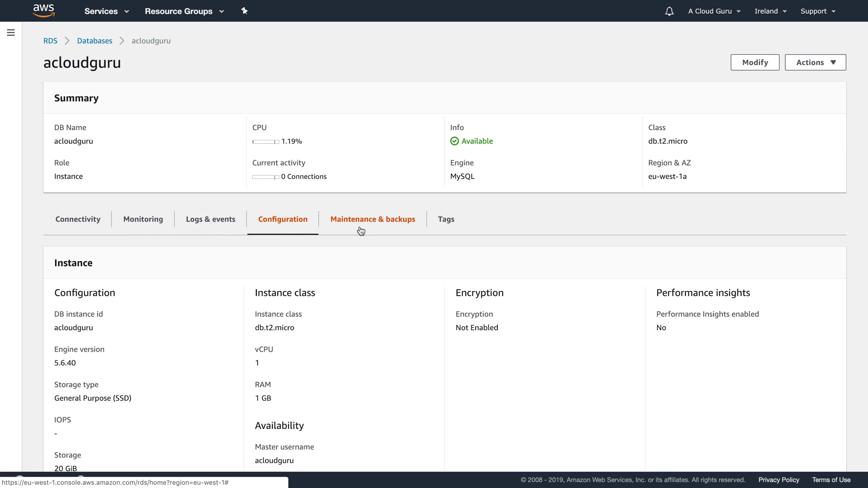Click the AWS logo home icon
This screenshot has height=488, width=868.
pyautogui.click(x=43, y=10)
